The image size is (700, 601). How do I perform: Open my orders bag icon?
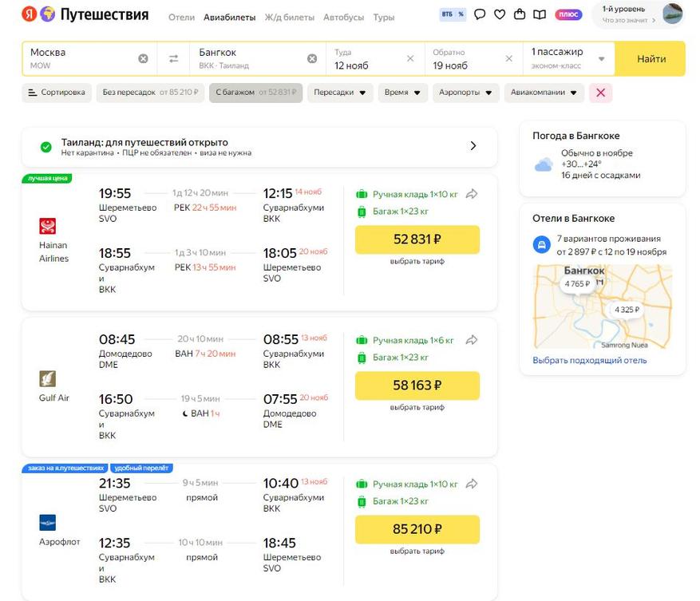click(519, 14)
